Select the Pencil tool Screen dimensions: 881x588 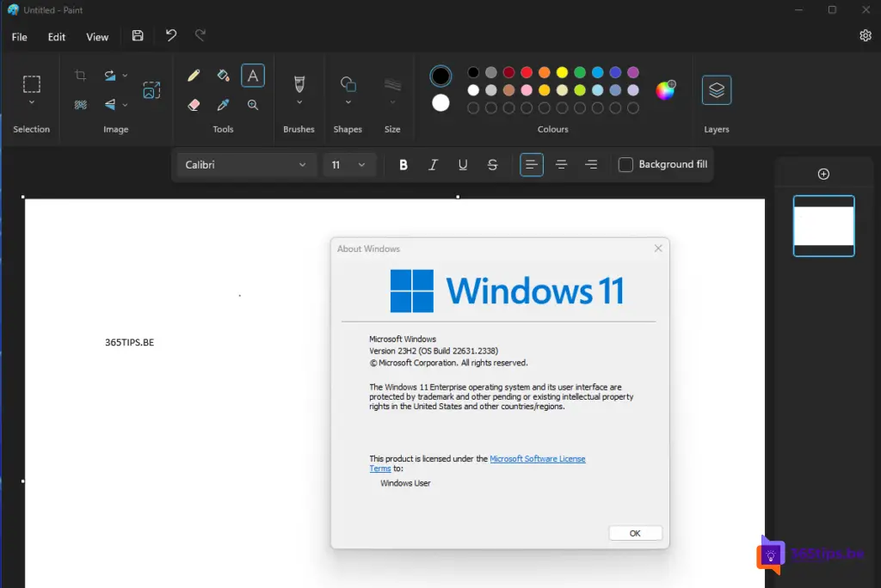194,76
